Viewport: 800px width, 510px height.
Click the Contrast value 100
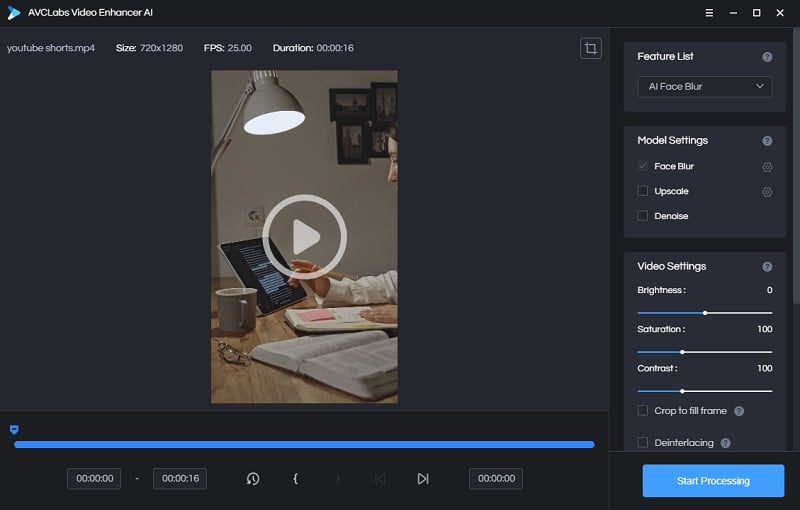coord(764,369)
